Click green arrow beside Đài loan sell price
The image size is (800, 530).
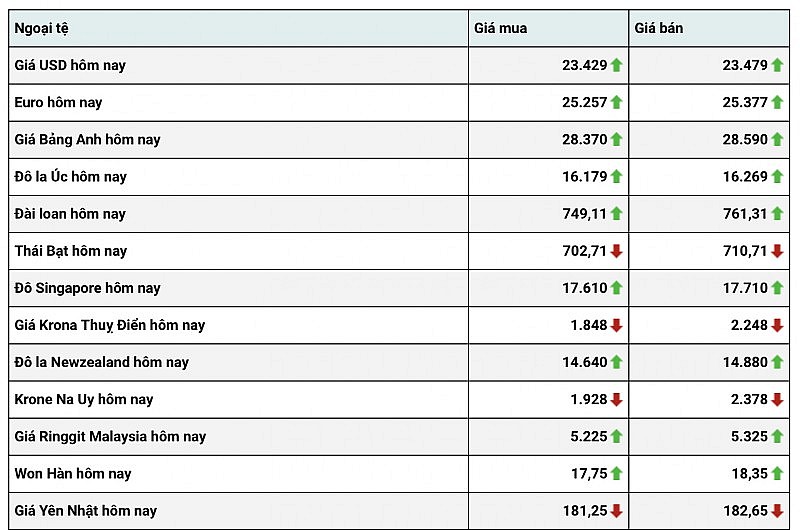[x=777, y=214]
